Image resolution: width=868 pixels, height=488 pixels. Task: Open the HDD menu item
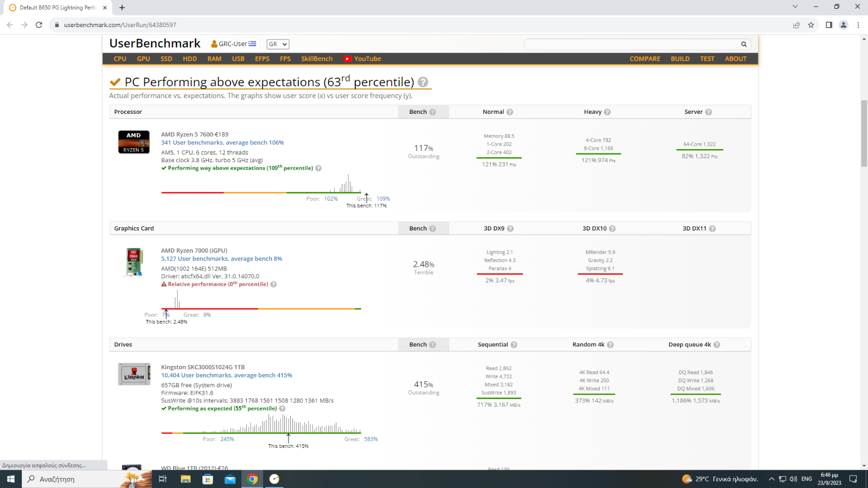click(190, 59)
